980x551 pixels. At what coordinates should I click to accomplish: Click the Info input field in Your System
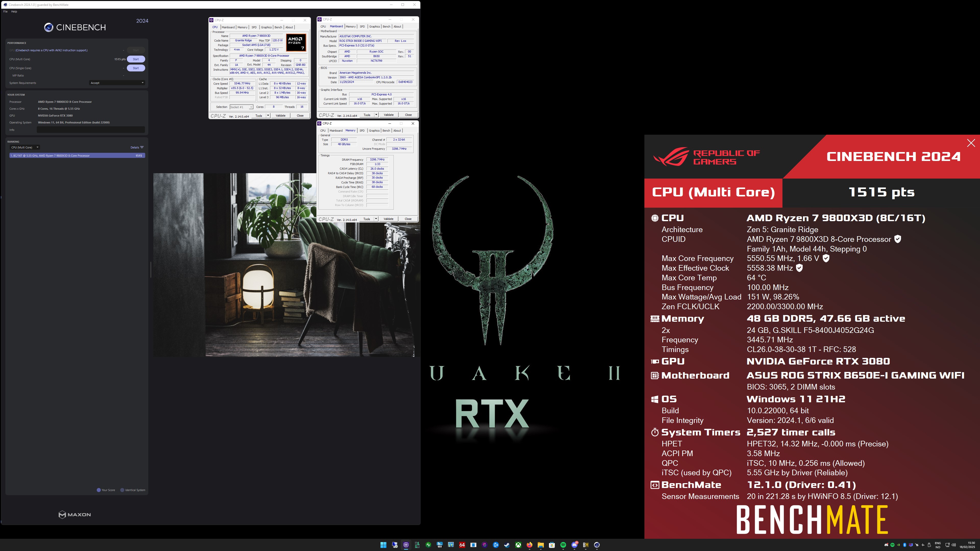[x=91, y=130]
